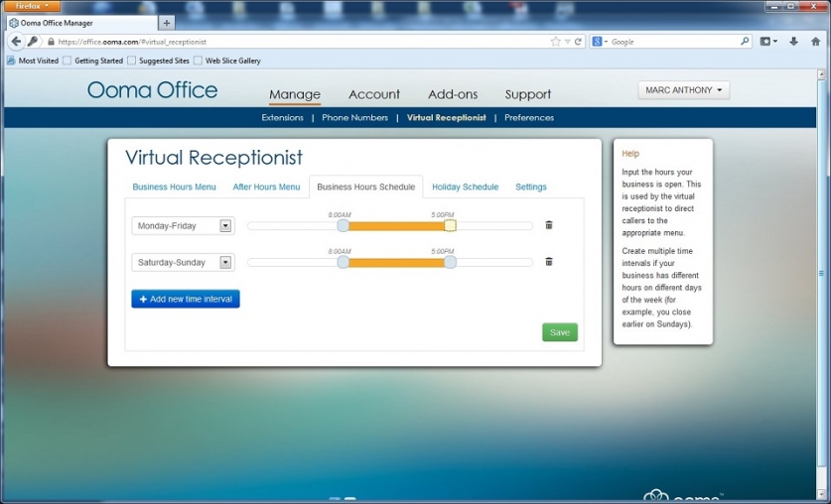Go back with the browser back arrow
The height and width of the screenshot is (504, 831).
coord(17,42)
